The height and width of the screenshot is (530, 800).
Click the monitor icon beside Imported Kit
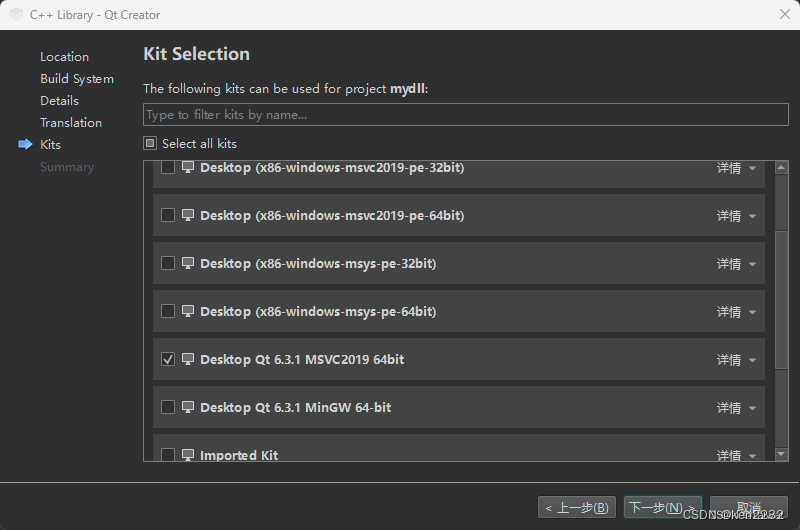188,455
